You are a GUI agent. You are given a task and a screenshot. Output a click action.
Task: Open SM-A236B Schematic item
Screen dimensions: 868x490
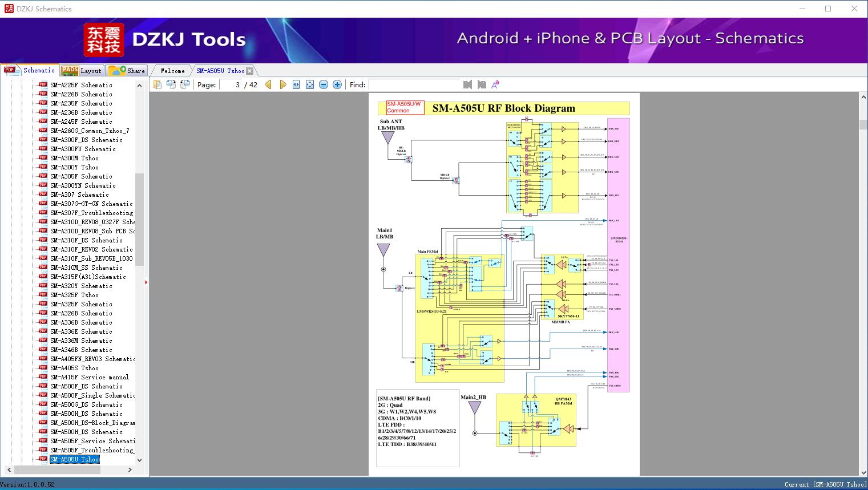(x=81, y=112)
